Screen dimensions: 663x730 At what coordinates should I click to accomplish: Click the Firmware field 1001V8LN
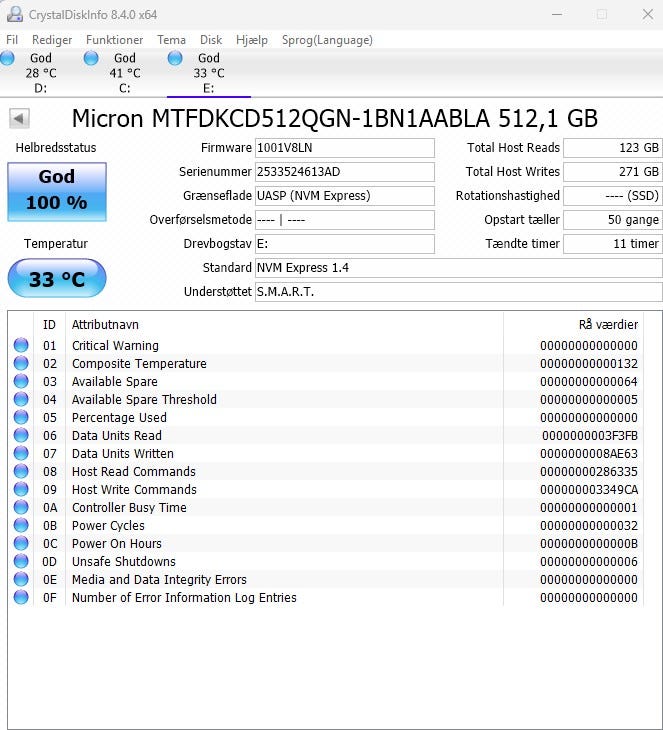click(345, 148)
